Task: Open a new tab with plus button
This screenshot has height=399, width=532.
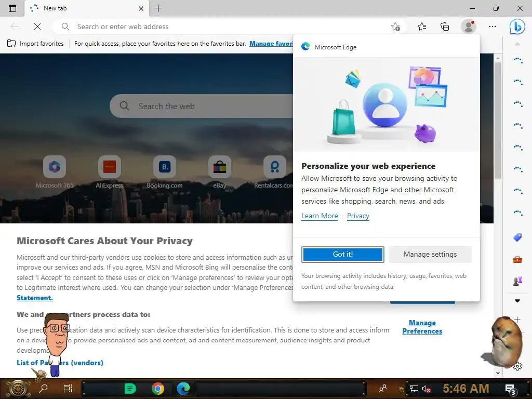Action: coord(158,8)
